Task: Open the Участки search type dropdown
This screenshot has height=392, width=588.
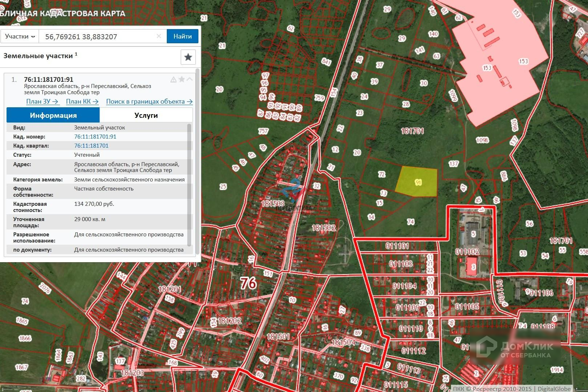Action: click(20, 36)
